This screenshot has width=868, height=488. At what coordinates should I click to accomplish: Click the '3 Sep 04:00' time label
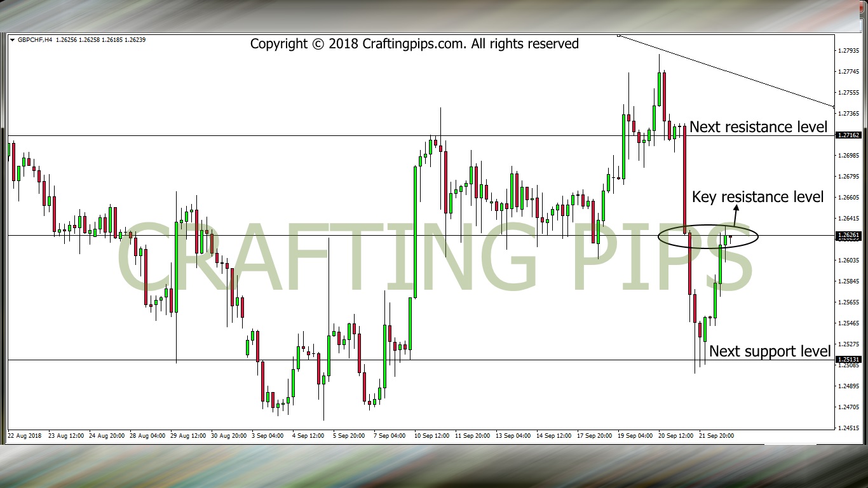[268, 436]
